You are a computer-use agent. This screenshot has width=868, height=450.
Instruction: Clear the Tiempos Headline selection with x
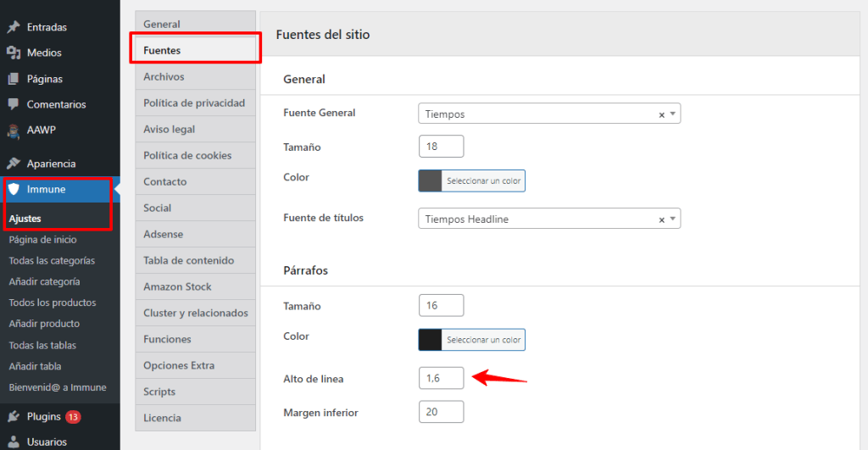[661, 219]
